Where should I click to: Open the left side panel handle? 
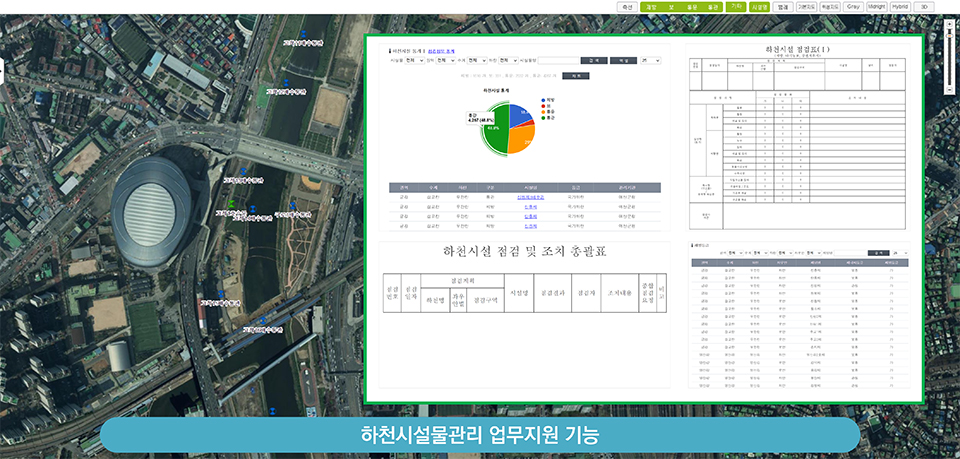point(3,70)
